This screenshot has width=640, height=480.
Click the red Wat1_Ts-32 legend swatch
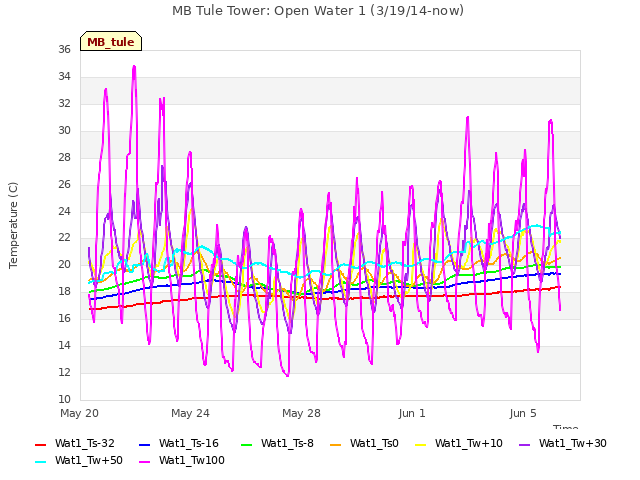coord(41,444)
